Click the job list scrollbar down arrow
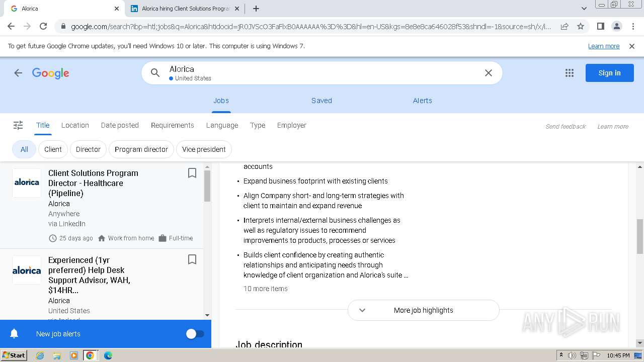644x362 pixels. point(207,315)
